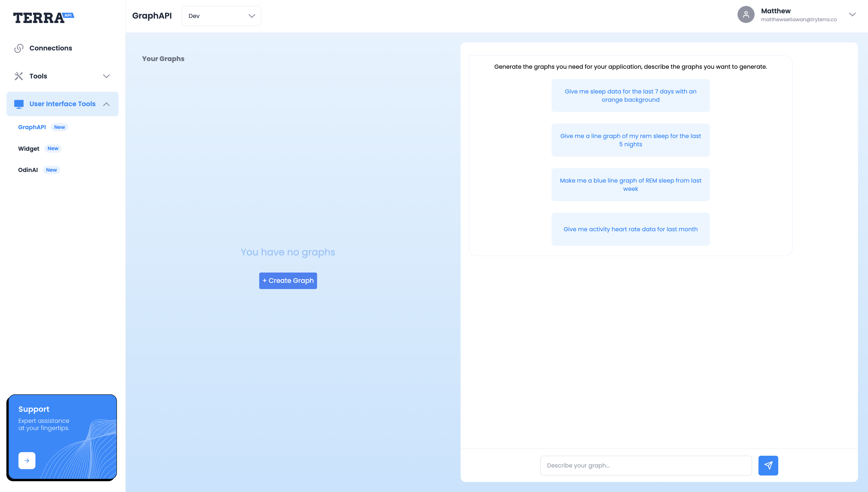Open support via the arrow button

tap(27, 460)
